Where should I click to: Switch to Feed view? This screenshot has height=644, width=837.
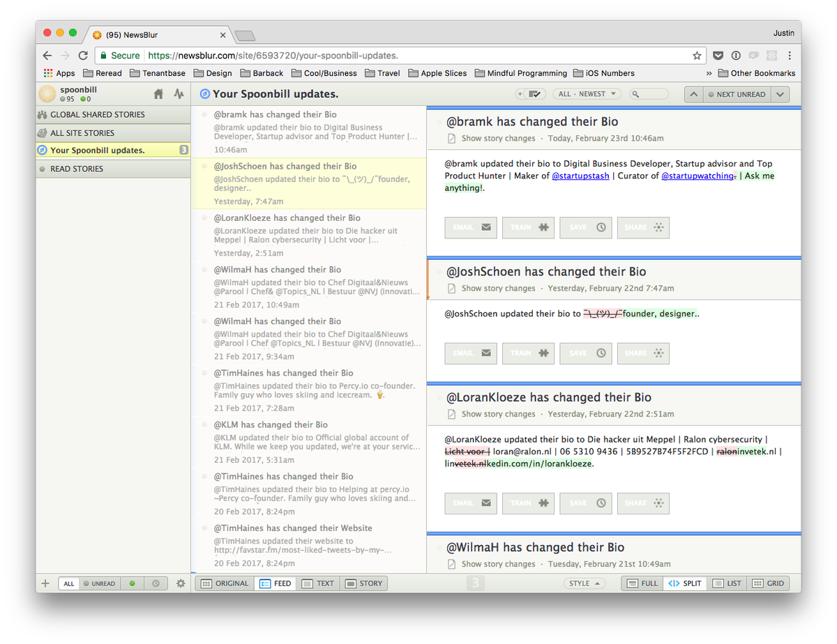pos(275,583)
